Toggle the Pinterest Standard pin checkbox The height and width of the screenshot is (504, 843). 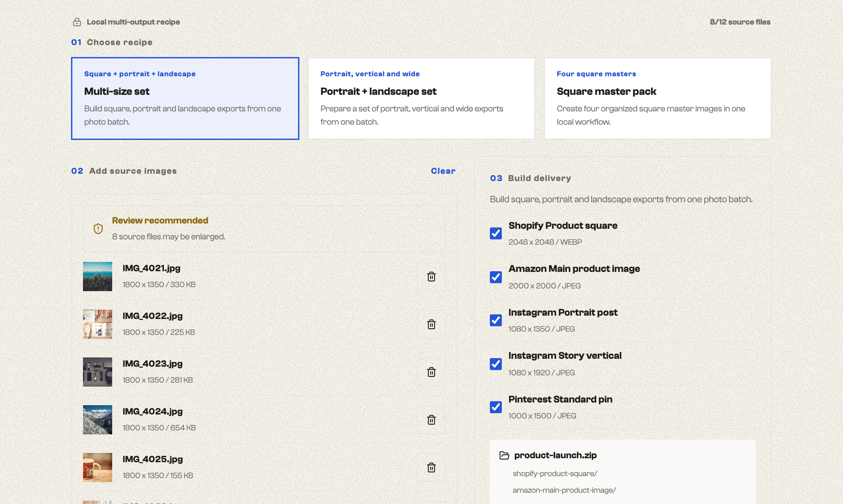[x=496, y=407]
